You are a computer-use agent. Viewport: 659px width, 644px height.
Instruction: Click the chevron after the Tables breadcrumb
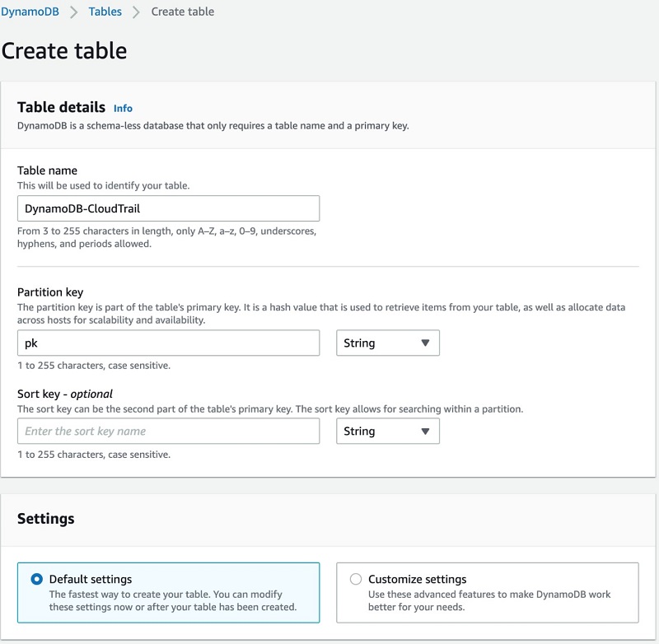(x=136, y=12)
